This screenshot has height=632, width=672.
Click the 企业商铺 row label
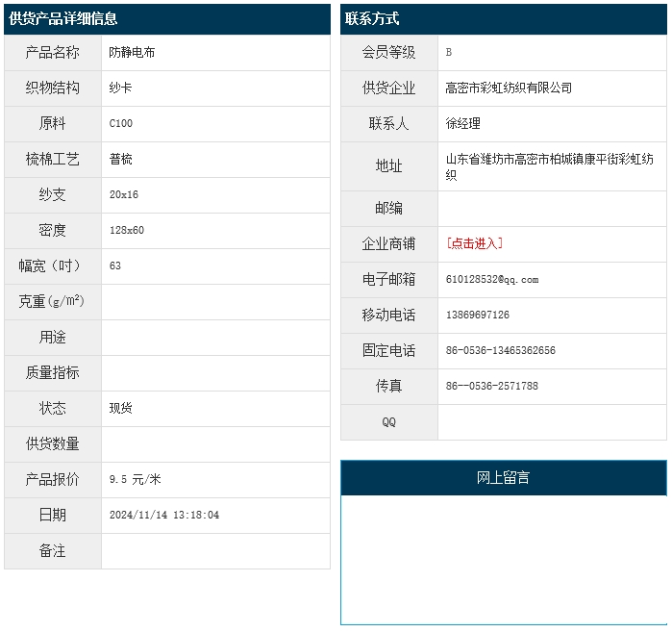pyautogui.click(x=388, y=244)
